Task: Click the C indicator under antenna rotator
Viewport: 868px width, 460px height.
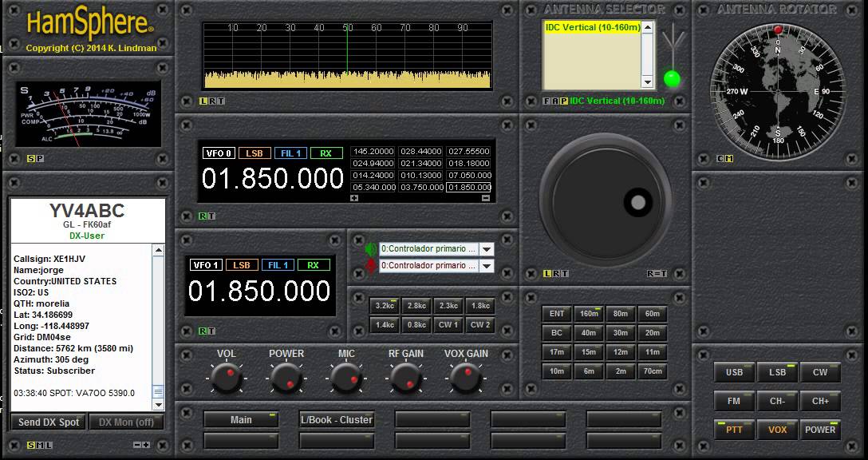Action: pos(720,158)
